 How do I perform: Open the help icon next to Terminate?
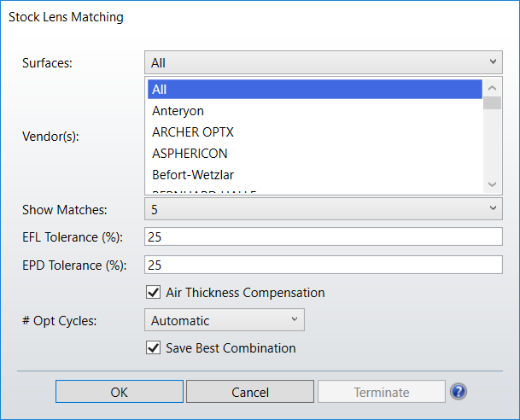click(x=459, y=392)
